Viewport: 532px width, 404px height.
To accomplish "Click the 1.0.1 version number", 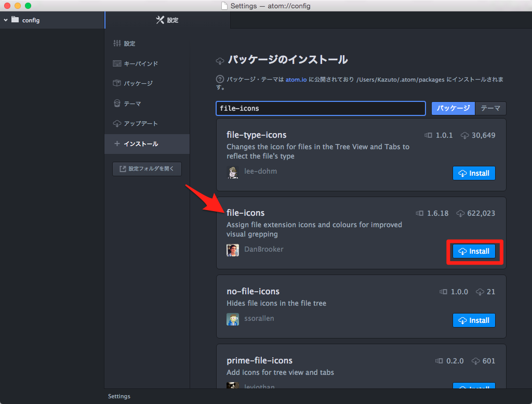I will pyautogui.click(x=444, y=136).
